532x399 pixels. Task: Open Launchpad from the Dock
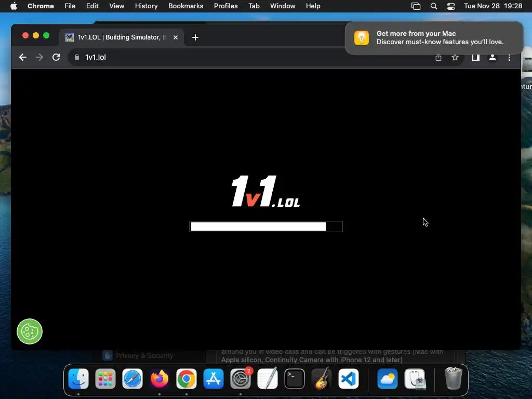pyautogui.click(x=105, y=379)
